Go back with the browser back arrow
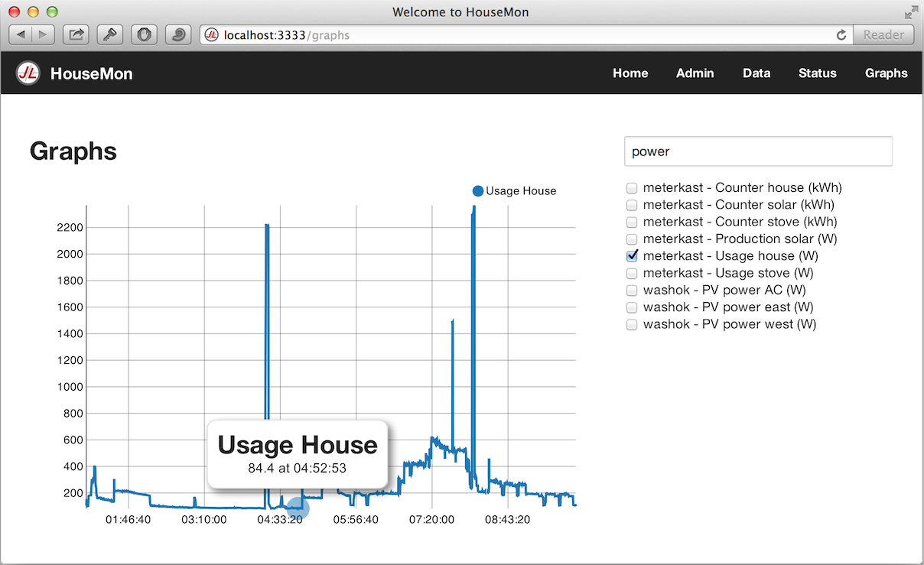Viewport: 924px width, 565px height. coord(21,34)
